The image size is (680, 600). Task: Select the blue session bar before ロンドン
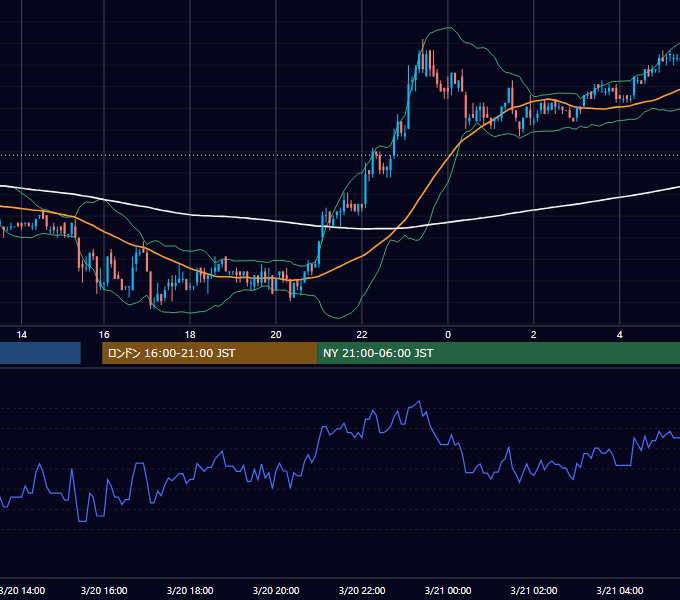[40, 353]
